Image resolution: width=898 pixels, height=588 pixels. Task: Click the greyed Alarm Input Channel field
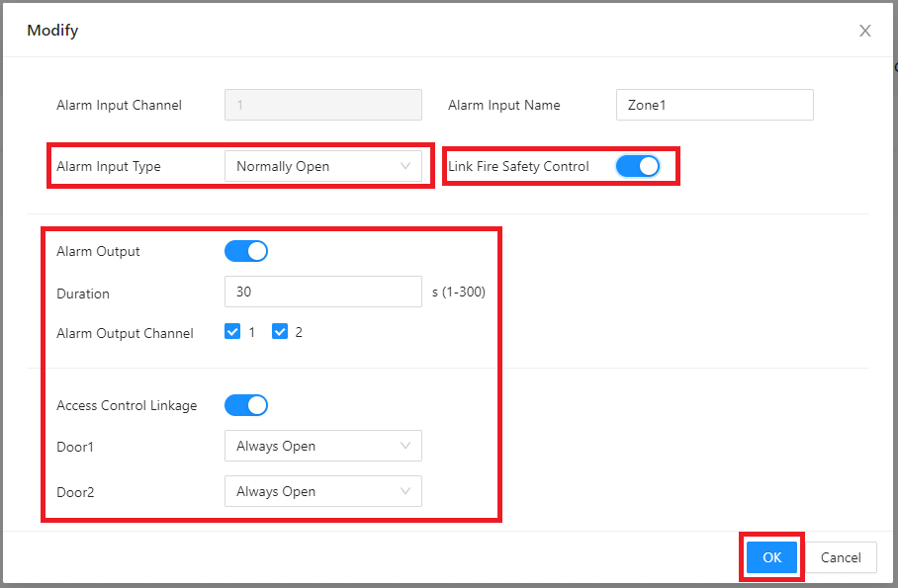click(323, 105)
